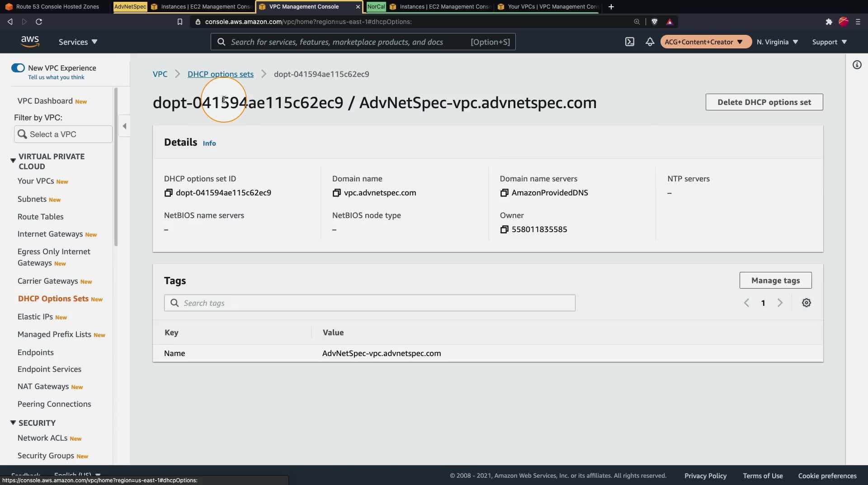Open N. Virginia region selector

(x=777, y=42)
